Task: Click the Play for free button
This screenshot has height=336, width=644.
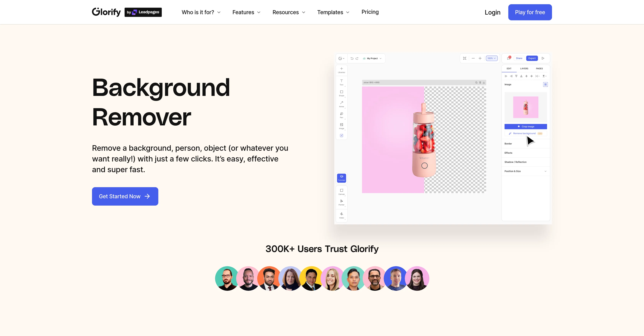Action: 530,12
